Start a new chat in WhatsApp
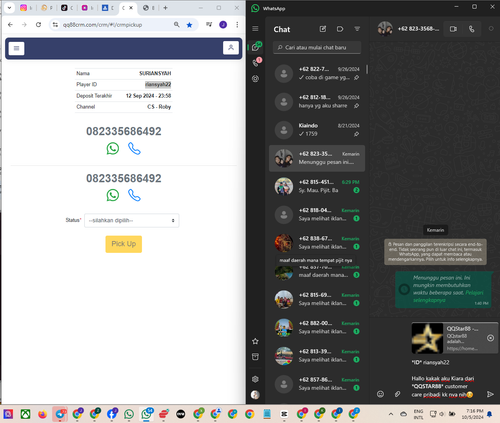Image resolution: width=500 pixels, height=423 pixels. point(323,29)
